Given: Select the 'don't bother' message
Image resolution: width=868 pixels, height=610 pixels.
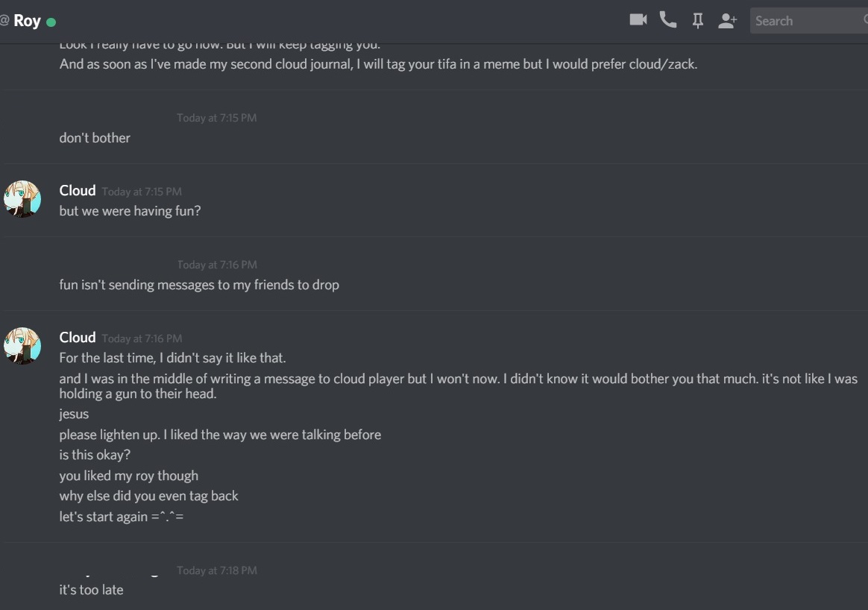Looking at the screenshot, I should tap(95, 138).
